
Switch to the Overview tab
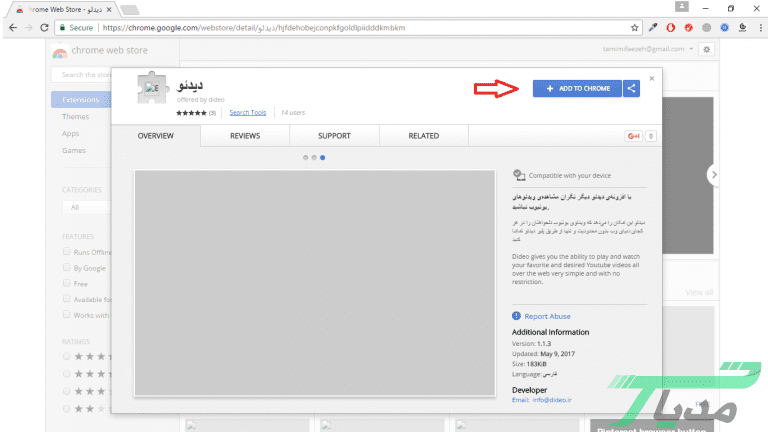[x=156, y=136]
